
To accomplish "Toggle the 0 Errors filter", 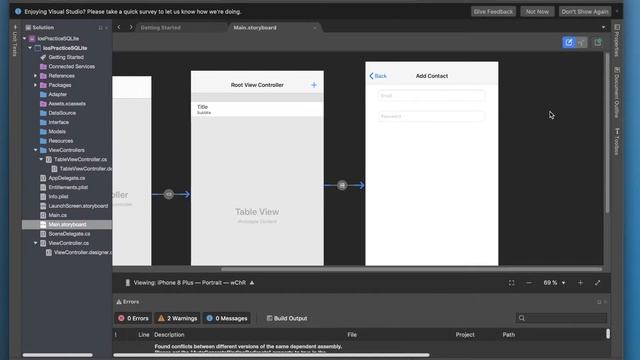I will pyautogui.click(x=133, y=318).
